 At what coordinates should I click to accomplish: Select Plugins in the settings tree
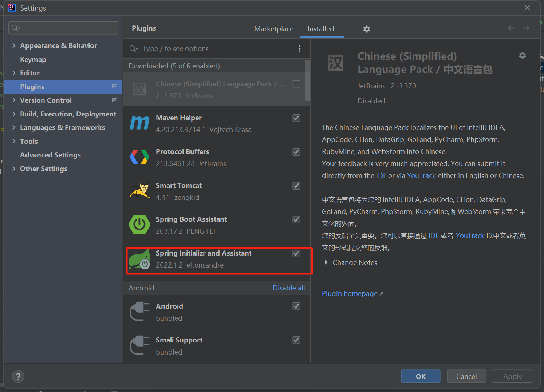point(63,87)
